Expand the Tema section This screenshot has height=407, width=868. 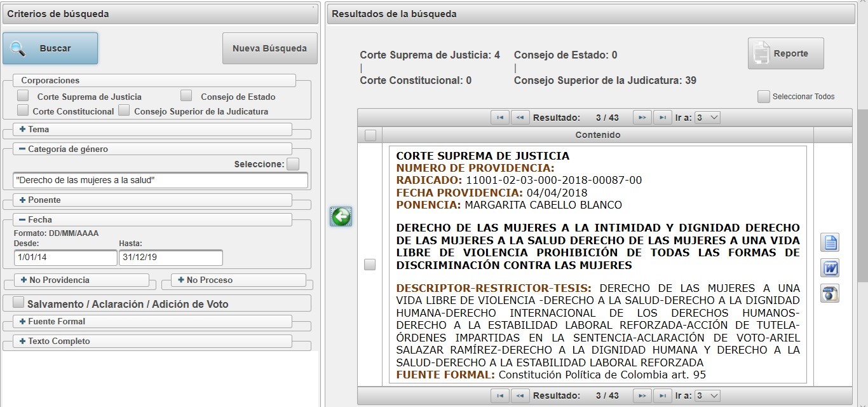(x=23, y=129)
